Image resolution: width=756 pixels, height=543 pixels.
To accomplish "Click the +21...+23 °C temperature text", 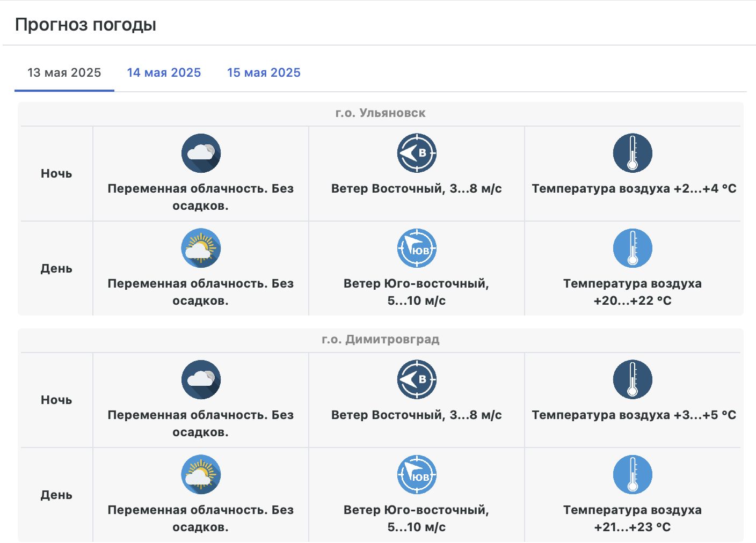I will click(x=633, y=527).
